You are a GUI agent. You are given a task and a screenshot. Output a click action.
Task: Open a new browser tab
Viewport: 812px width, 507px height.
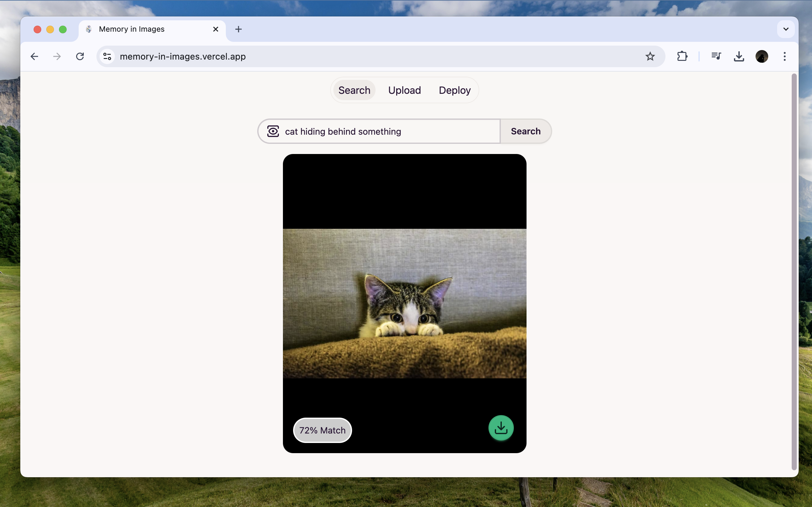coord(238,29)
